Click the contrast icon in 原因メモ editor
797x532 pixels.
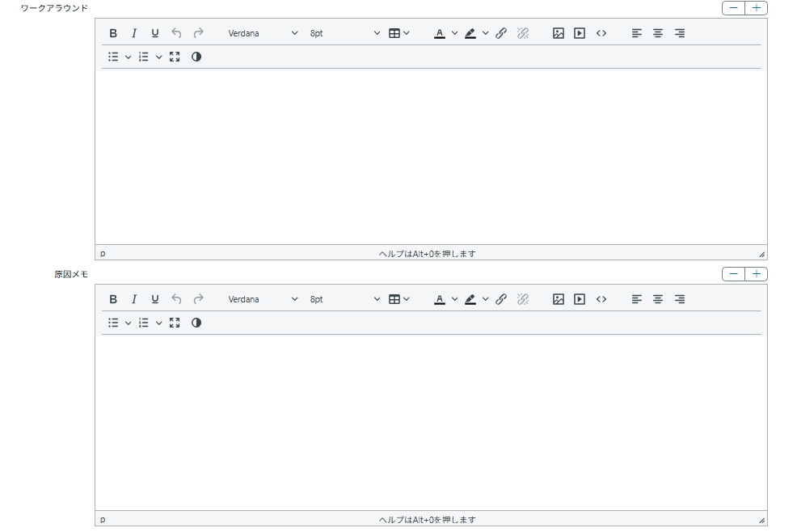(x=196, y=323)
